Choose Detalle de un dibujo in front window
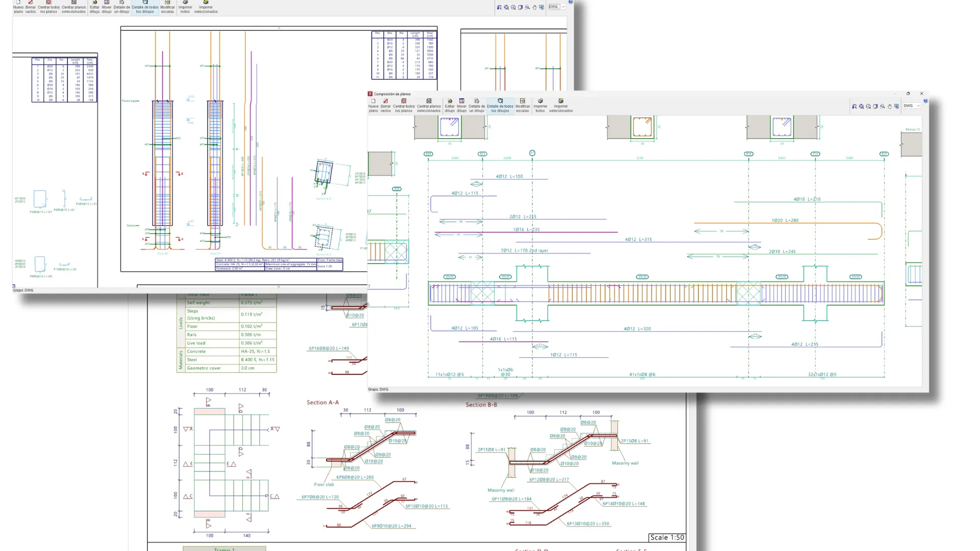The width and height of the screenshot is (980, 551). (477, 106)
